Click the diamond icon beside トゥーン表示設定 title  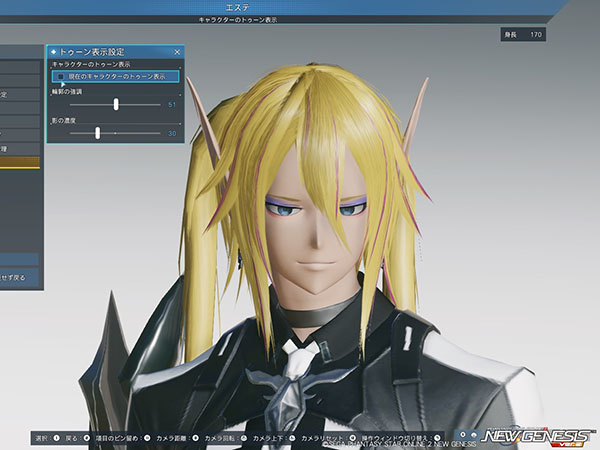coord(54,52)
